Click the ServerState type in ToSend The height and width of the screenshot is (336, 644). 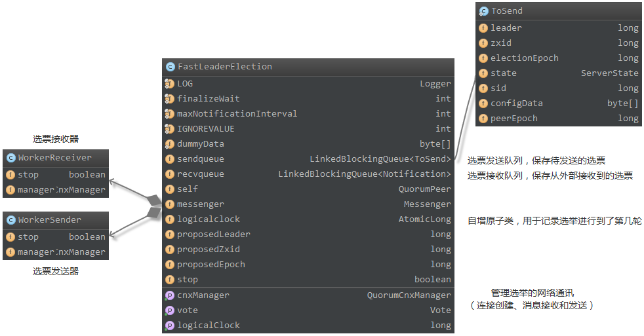point(609,73)
